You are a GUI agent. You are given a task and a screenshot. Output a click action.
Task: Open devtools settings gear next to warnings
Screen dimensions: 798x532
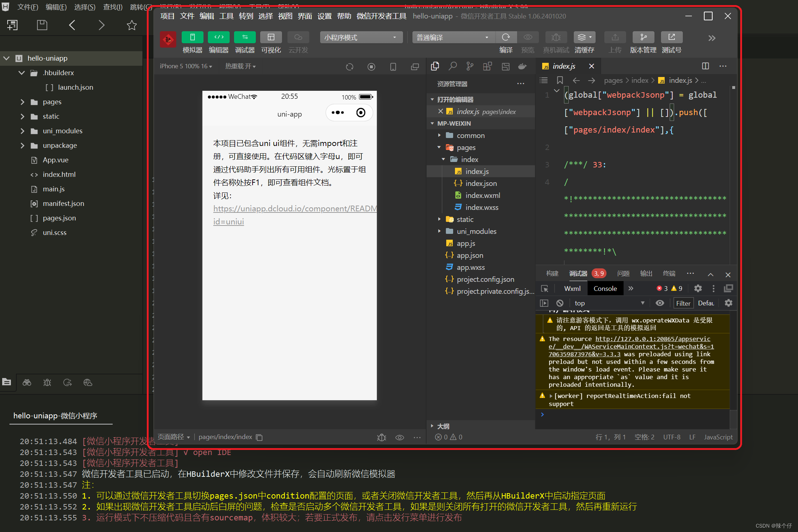tap(698, 289)
